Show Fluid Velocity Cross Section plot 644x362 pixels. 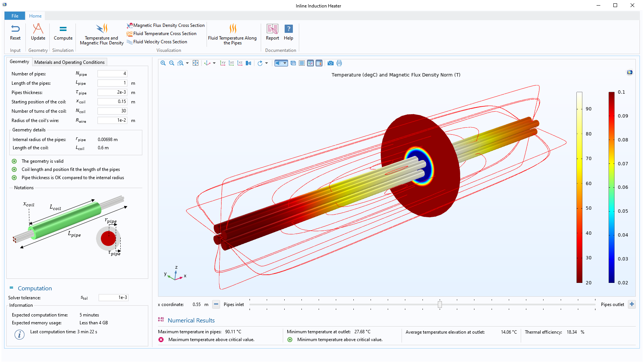pos(160,42)
